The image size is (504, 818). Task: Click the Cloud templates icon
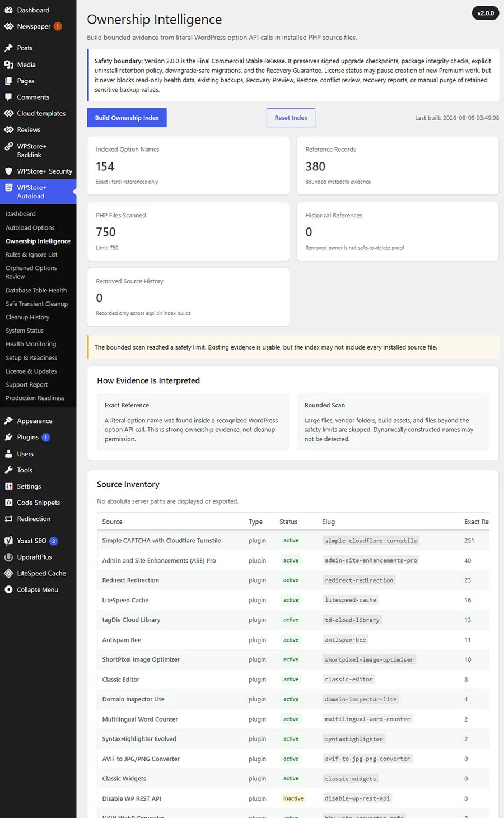[8, 113]
